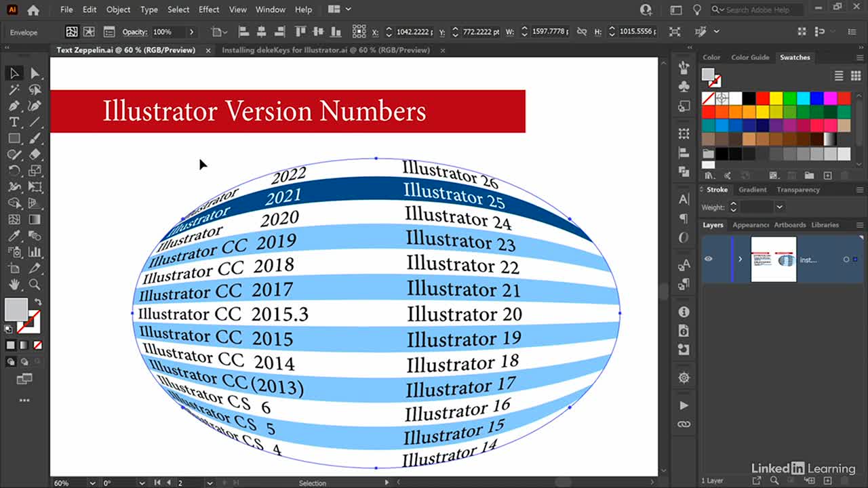Select the Shape Builder tool

[x=14, y=203]
